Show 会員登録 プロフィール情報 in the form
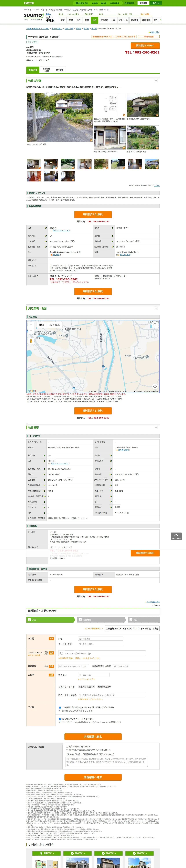The image size is (186, 868). 132,628
